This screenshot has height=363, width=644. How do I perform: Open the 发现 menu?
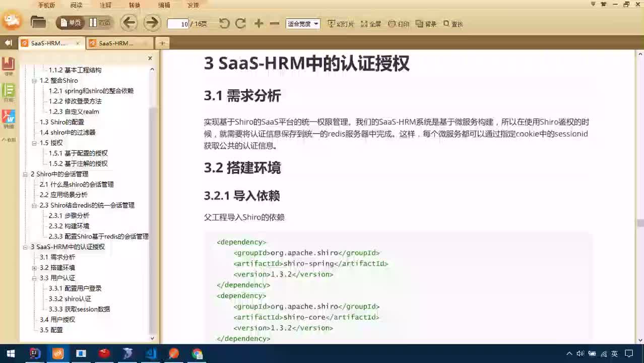(193, 5)
